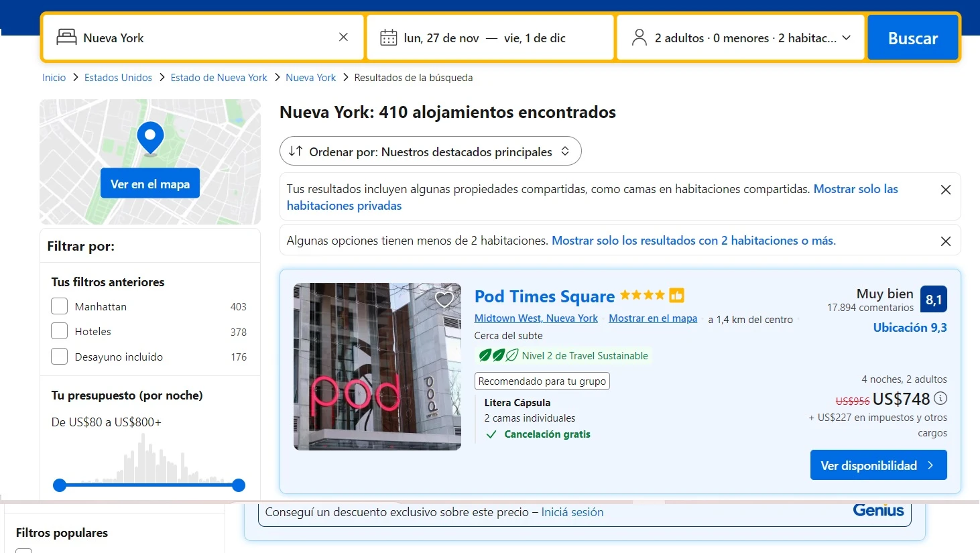Click the person icon for guests
Screen dimensions: 980x553
pyautogui.click(x=639, y=38)
